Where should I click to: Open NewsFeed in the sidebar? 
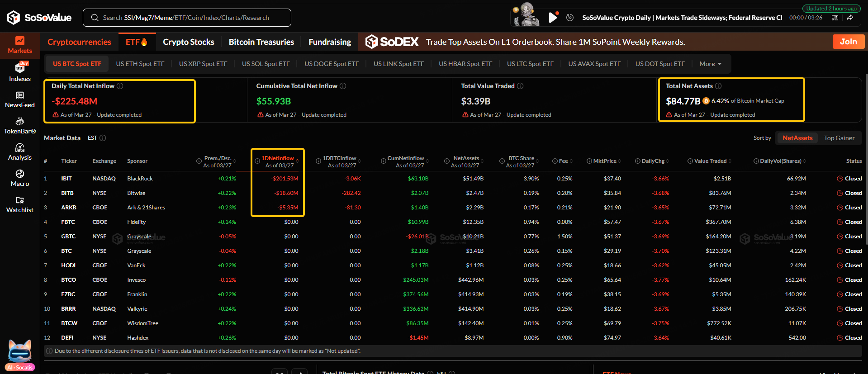[20, 99]
